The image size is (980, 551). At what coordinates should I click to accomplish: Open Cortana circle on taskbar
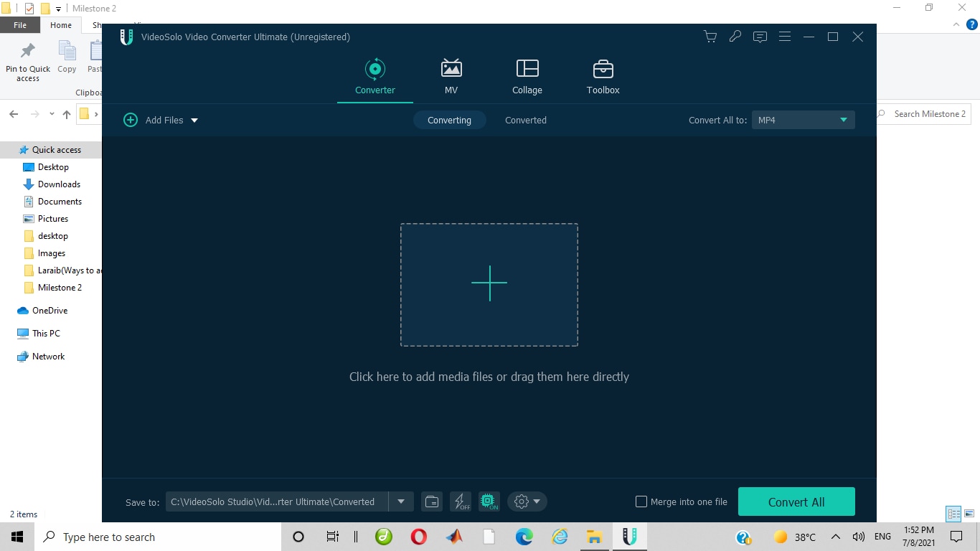point(298,537)
